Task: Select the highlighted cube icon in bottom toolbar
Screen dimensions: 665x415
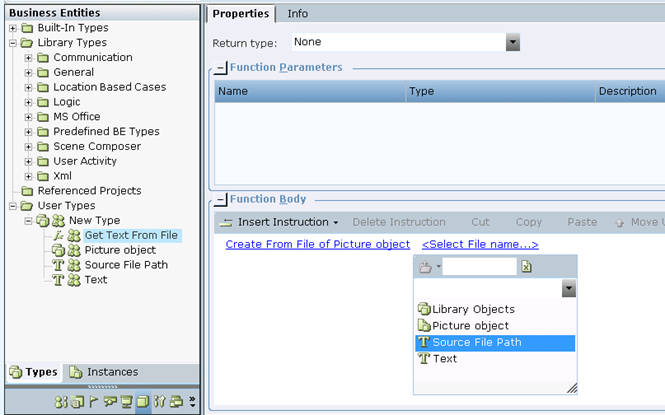Action: 143,401
